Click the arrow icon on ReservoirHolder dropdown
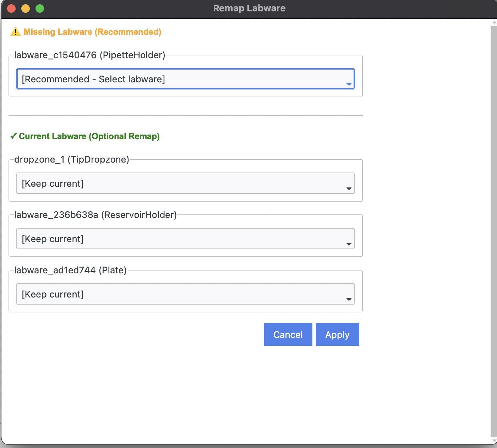 349,244
